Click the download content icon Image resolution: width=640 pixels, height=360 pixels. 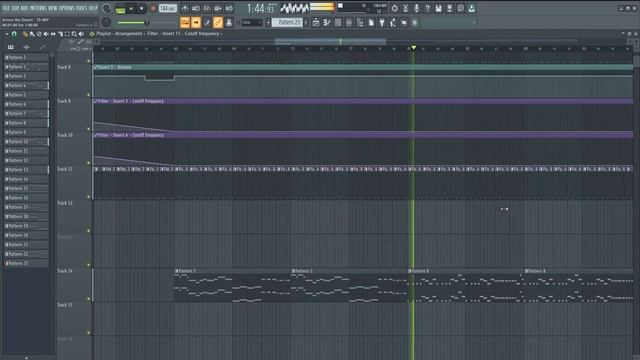click(x=471, y=8)
